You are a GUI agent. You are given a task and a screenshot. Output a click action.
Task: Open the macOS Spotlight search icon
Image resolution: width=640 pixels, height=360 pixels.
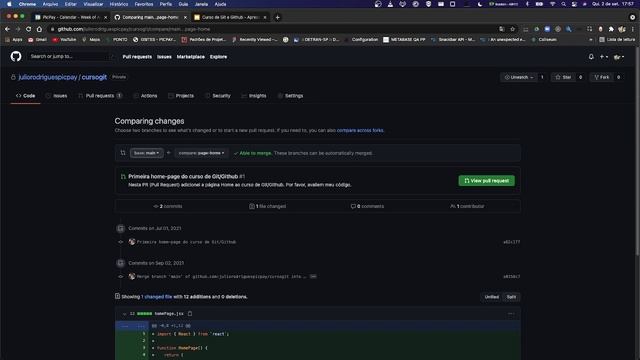click(564, 4)
